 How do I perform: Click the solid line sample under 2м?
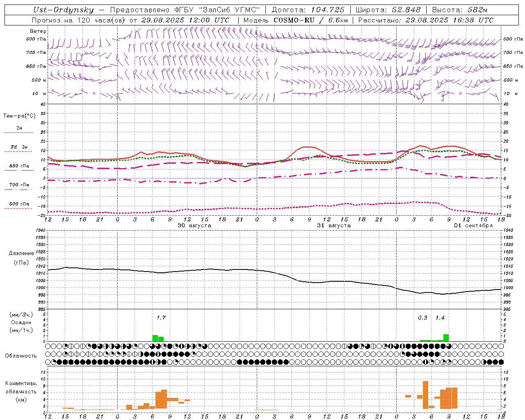click(x=19, y=132)
